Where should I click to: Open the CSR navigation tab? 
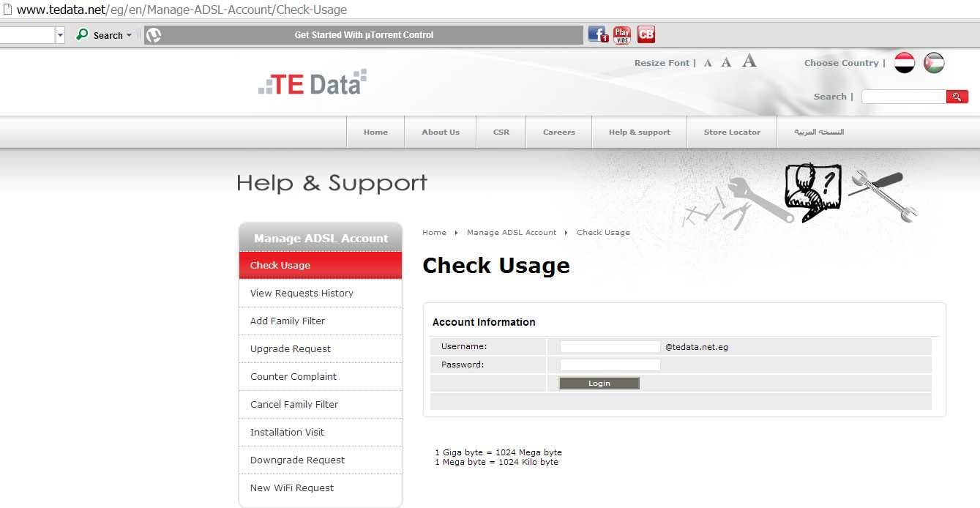[x=501, y=132]
